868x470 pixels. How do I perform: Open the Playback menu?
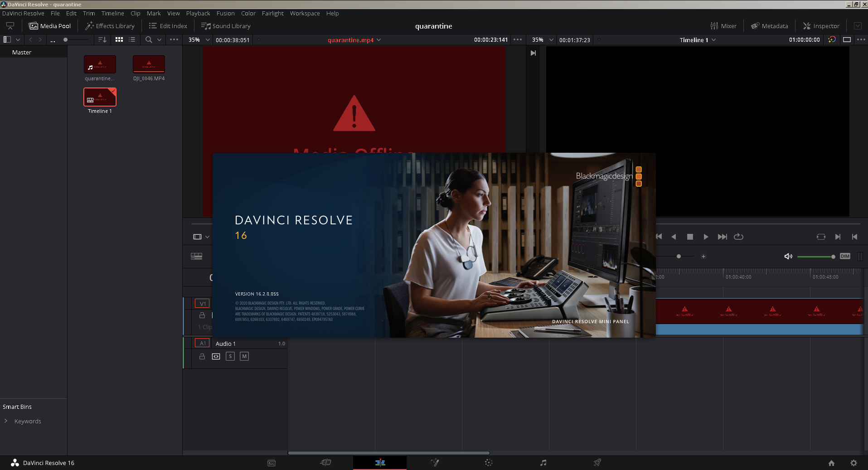click(198, 13)
